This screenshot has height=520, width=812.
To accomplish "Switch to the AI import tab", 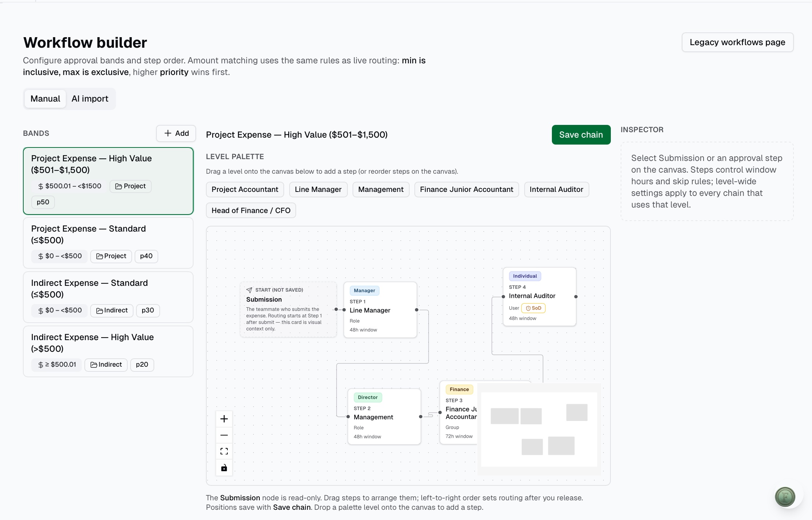I will point(90,99).
